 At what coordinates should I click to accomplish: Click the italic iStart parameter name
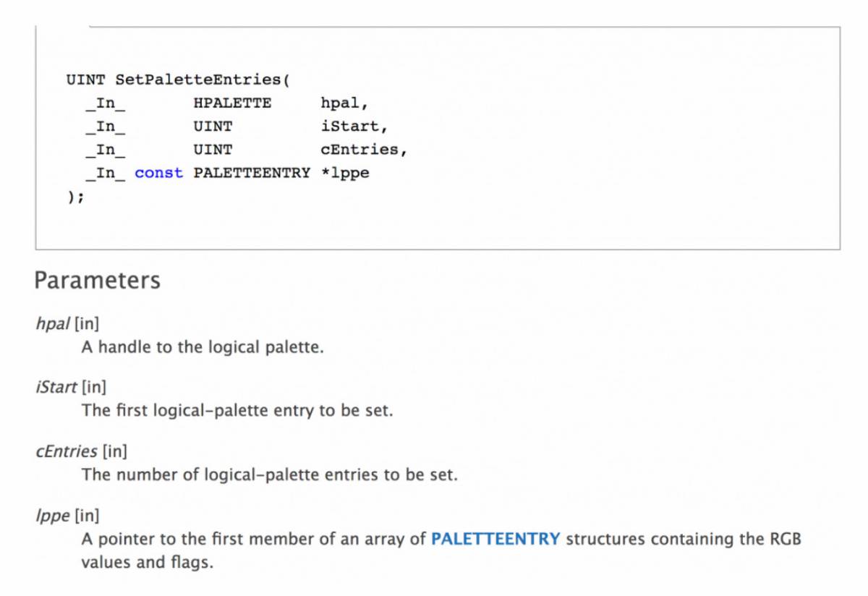pos(56,387)
